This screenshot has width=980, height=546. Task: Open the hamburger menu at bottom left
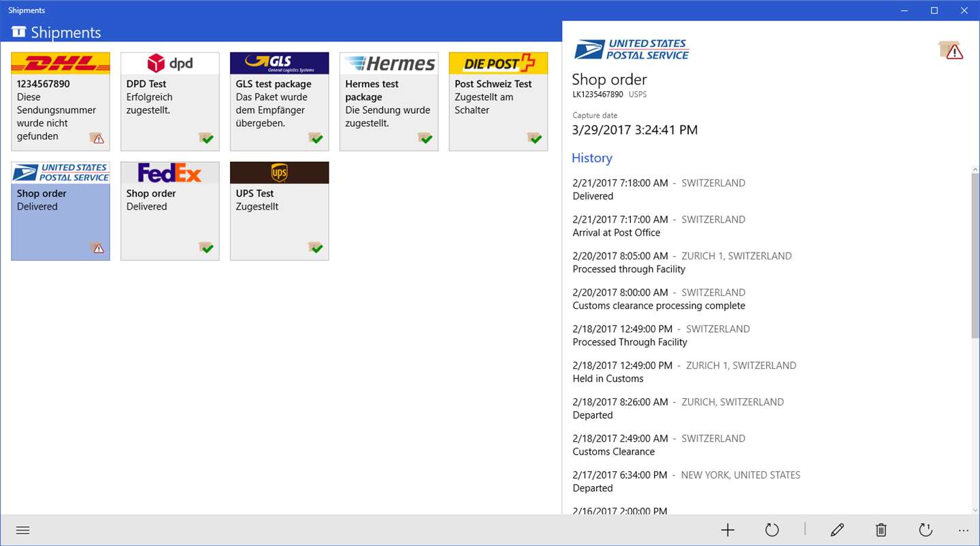22,530
